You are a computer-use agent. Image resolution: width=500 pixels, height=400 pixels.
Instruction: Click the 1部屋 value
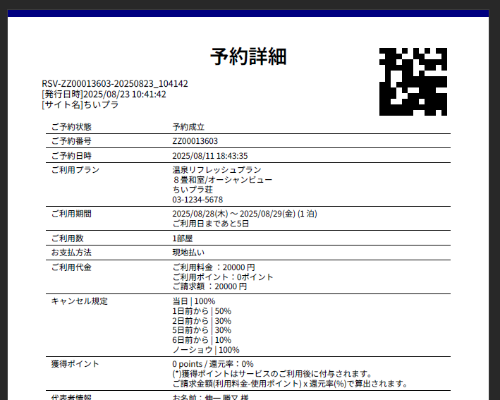tap(182, 238)
